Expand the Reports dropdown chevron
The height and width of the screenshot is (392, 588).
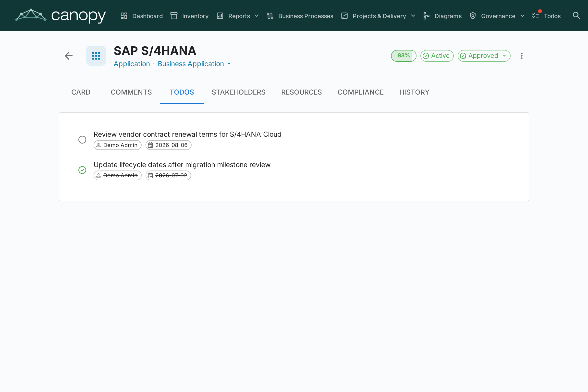tap(257, 16)
